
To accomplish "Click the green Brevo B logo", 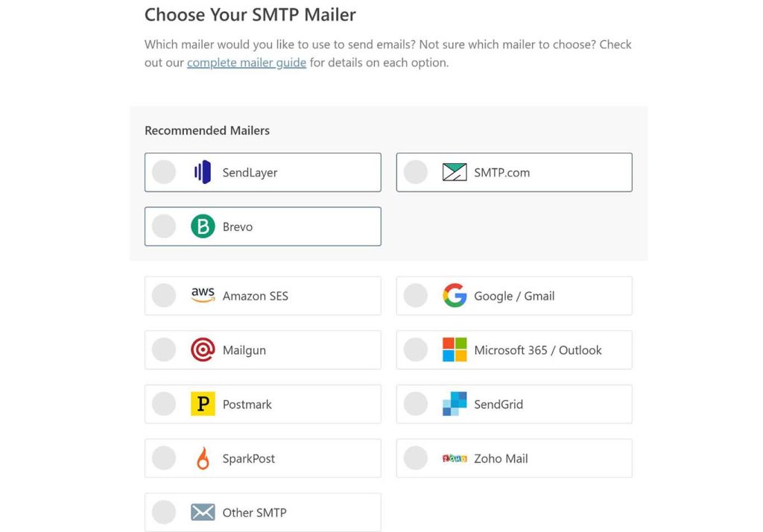I will point(203,227).
